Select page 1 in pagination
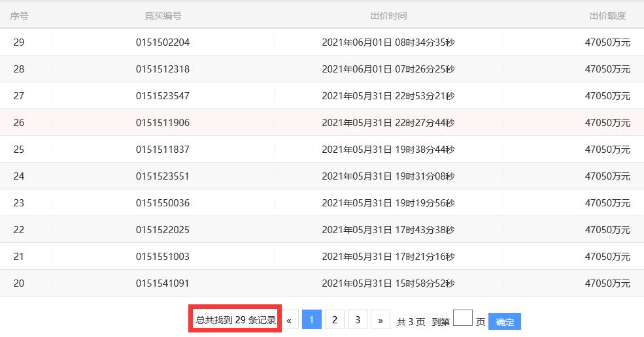The image size is (644, 337). (311, 319)
